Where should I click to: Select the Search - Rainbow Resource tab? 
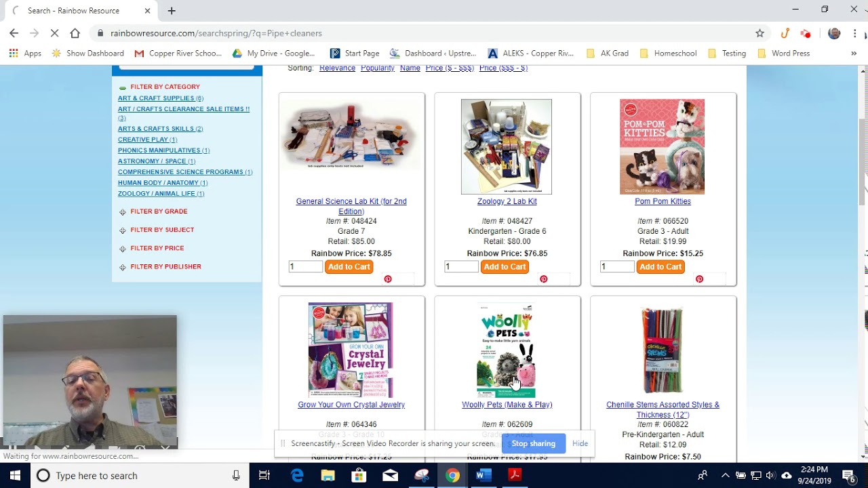[80, 11]
